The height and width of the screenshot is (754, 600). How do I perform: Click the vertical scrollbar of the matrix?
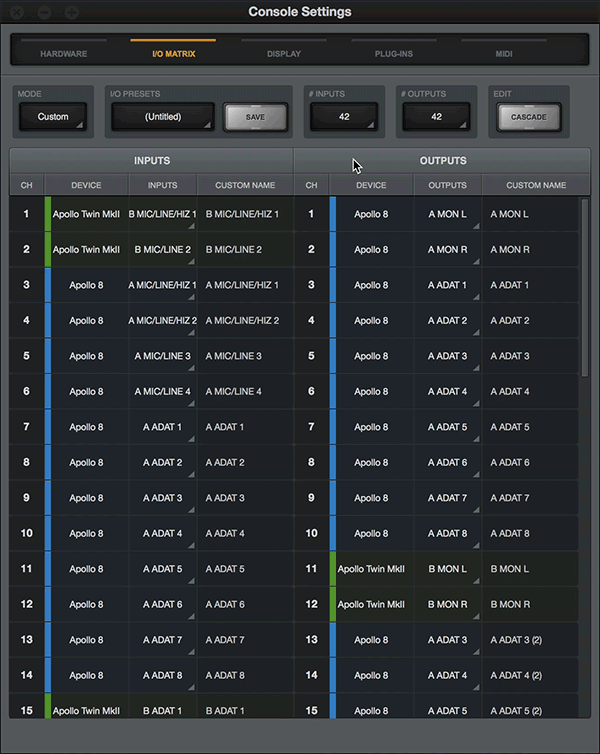(585, 288)
